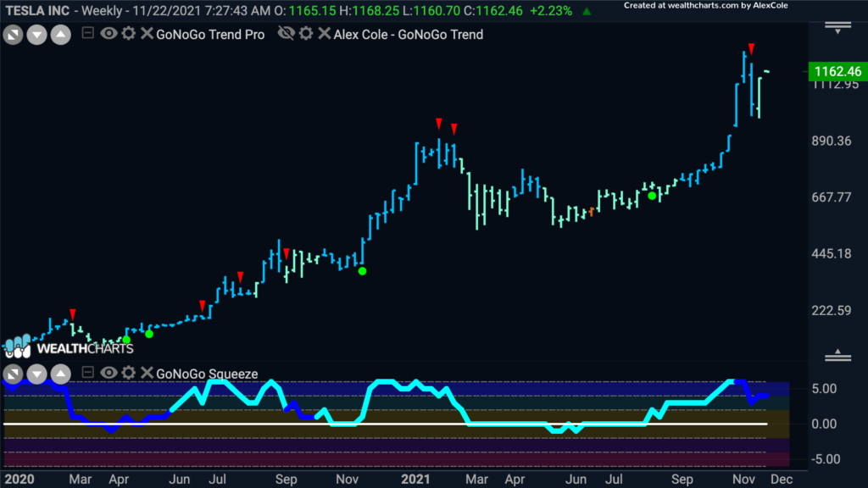Hide the GoNoGo Squeeze indicator
This screenshot has width=868, height=488.
click(x=108, y=373)
